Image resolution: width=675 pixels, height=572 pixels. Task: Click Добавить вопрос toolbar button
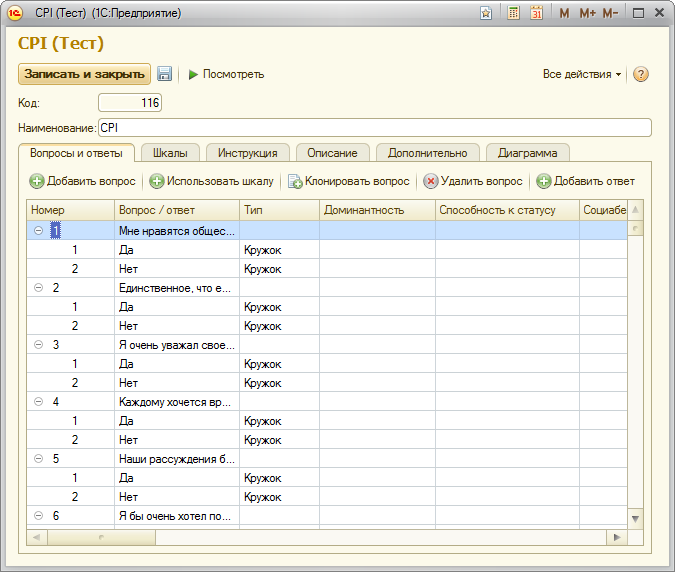[82, 181]
